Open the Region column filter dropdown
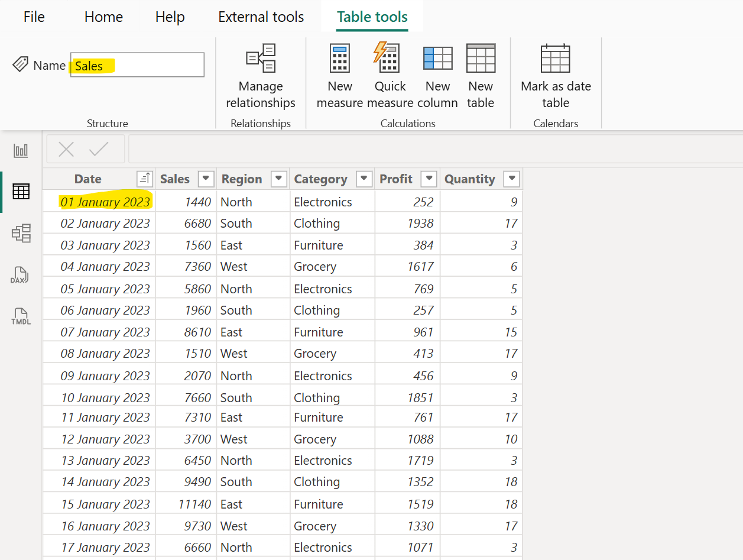Viewport: 743px width, 560px height. click(x=278, y=179)
